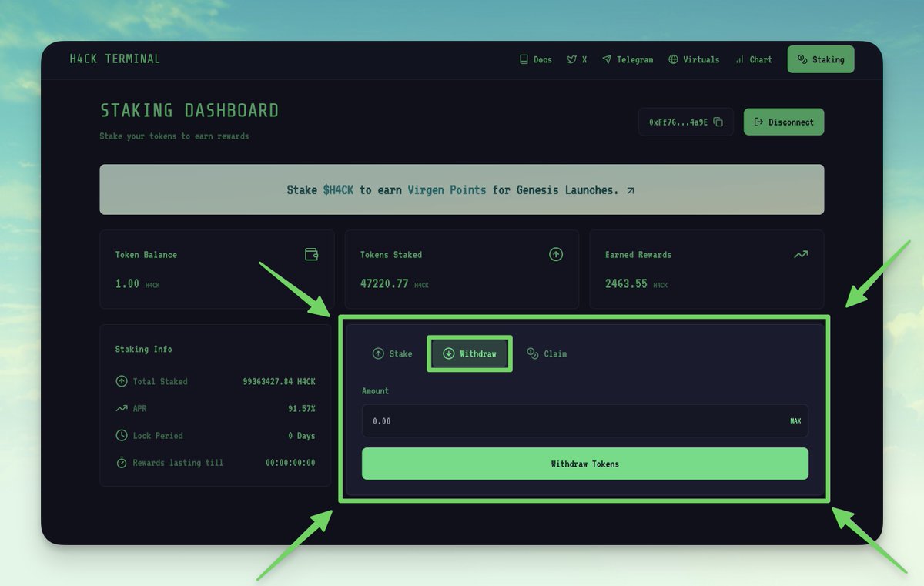Click the Docs book icon in the navbar
This screenshot has height=586, width=924.
(x=524, y=59)
